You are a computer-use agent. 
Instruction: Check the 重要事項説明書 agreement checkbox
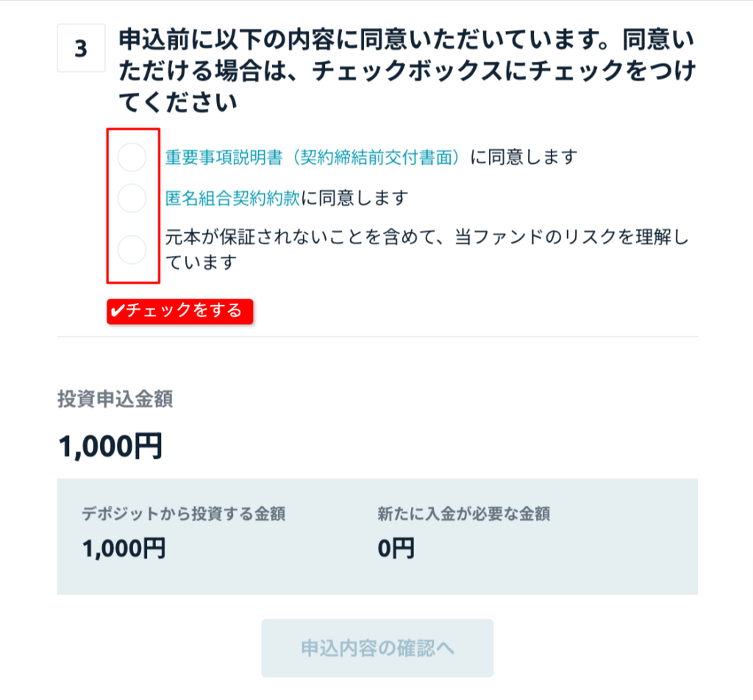(132, 157)
